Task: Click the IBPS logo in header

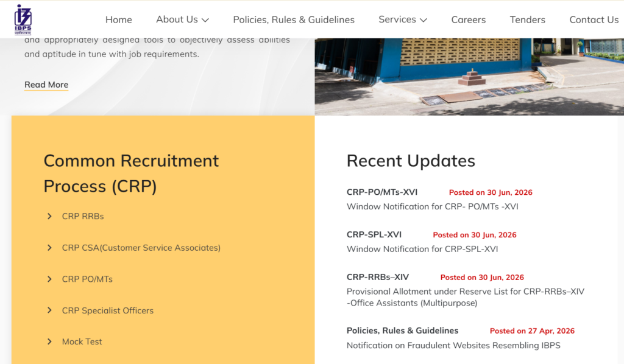Action: point(23,20)
